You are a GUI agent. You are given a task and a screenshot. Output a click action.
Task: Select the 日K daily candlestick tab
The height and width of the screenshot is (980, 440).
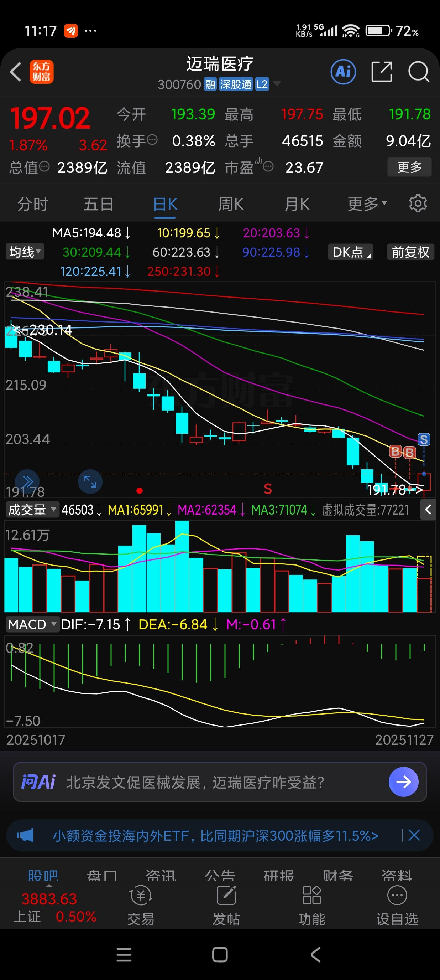(x=165, y=204)
